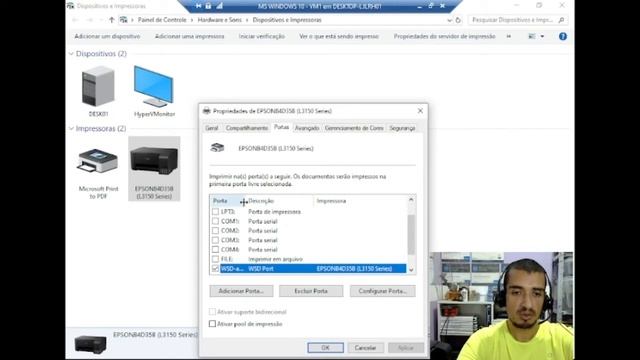Click 'Adicionar um dispositivo' in toolbar
640x360 pixels.
(107, 36)
